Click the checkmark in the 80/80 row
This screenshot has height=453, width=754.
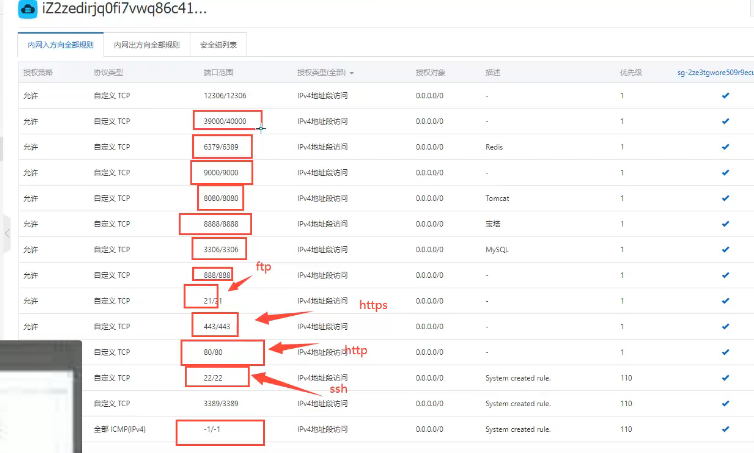click(x=725, y=352)
